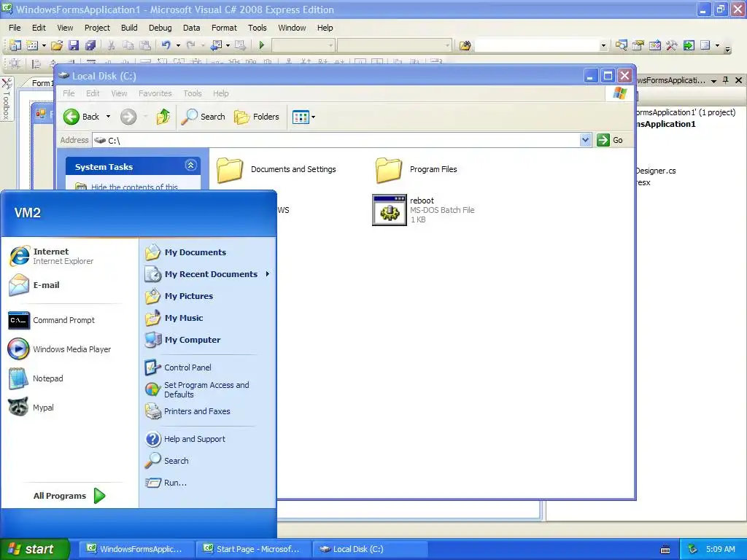
Task: Switch to Start Page taskbar button
Action: coord(253,549)
